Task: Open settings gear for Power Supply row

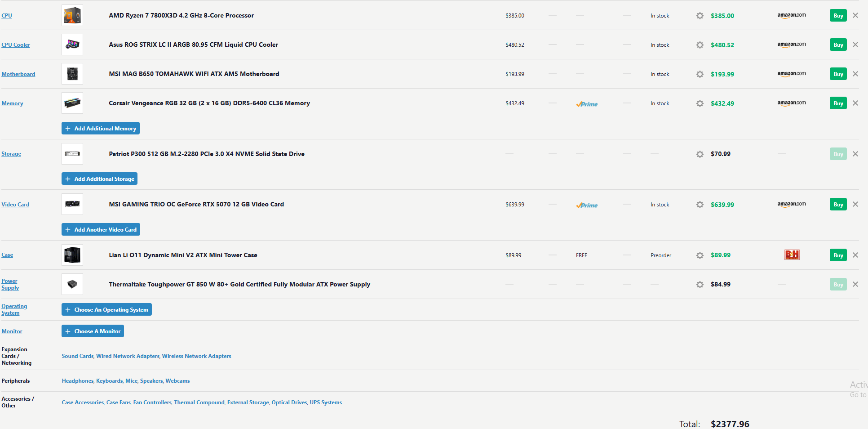Action: (700, 285)
